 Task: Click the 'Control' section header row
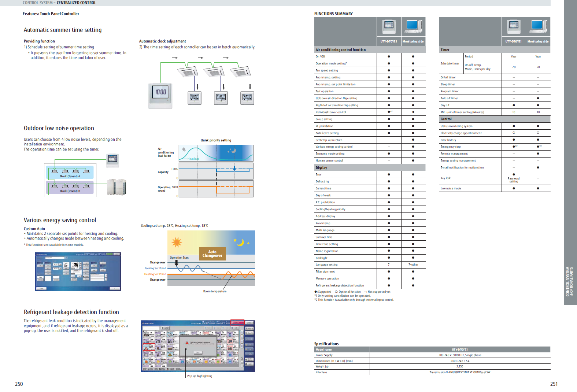pos(495,119)
